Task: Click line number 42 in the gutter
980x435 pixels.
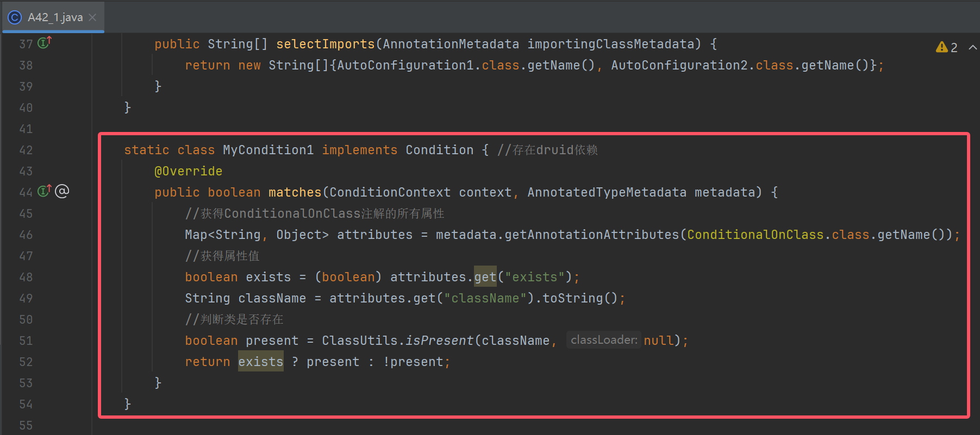Action: [x=26, y=150]
